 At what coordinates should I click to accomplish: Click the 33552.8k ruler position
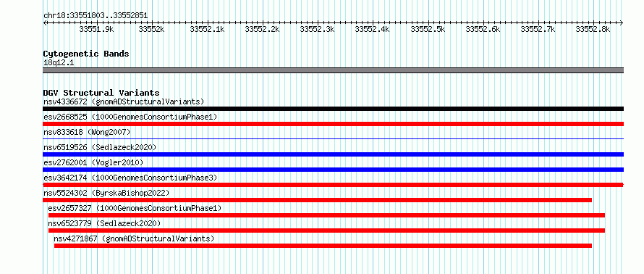593,29
